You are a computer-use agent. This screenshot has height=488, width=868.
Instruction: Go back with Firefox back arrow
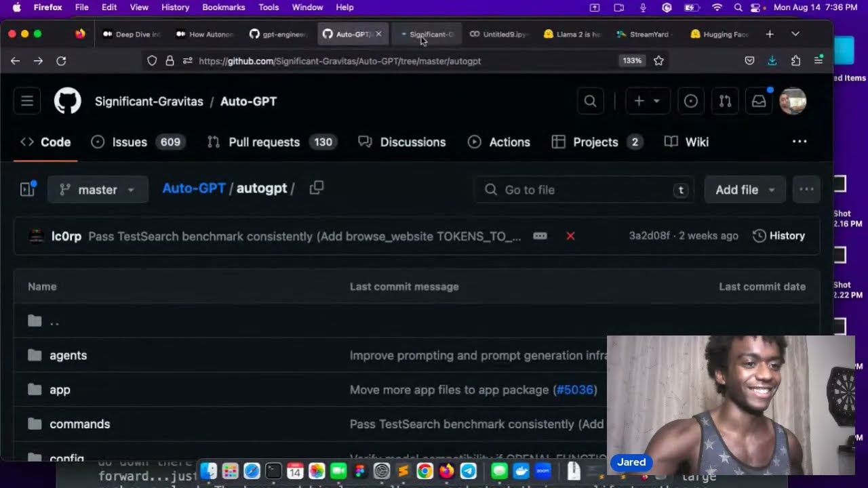coord(16,61)
